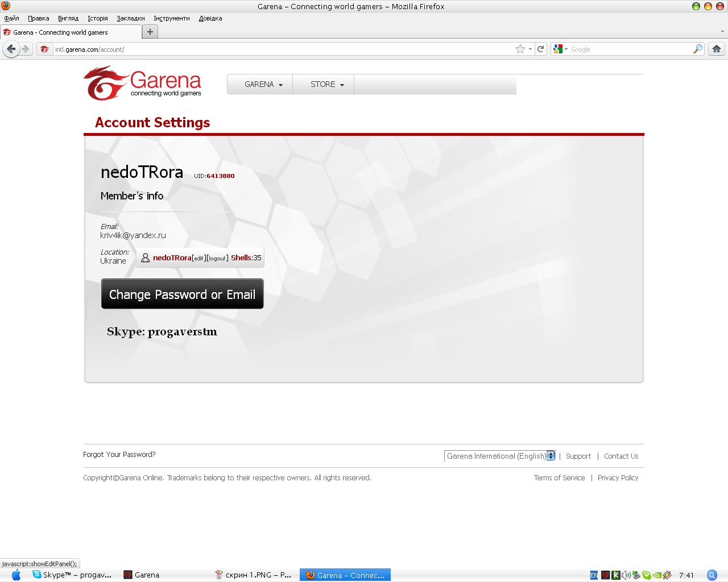This screenshot has width=728, height=582.
Task: Open the Історія menu
Action: point(98,18)
